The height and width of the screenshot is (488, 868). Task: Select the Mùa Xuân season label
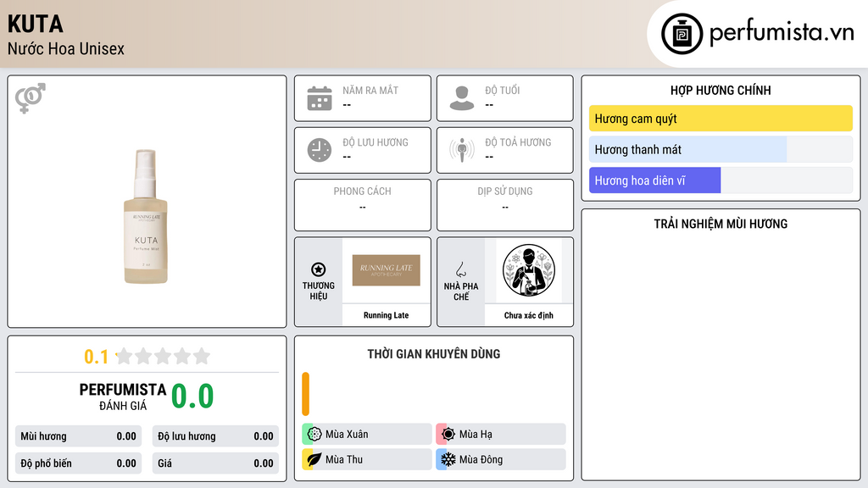point(347,435)
